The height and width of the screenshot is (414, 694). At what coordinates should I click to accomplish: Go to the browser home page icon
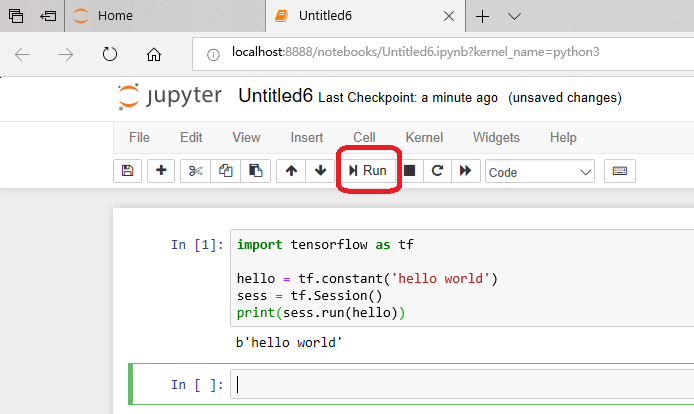[x=154, y=55]
